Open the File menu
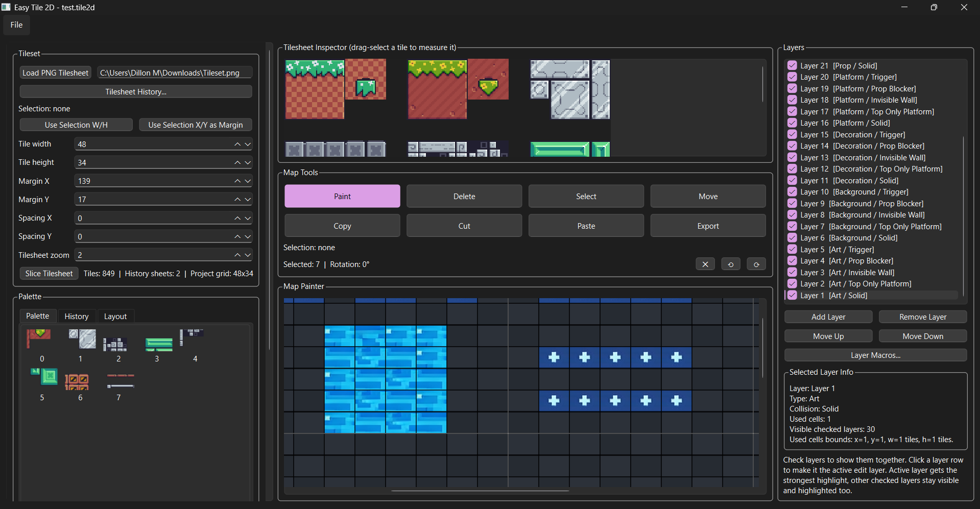This screenshot has height=509, width=980. tap(16, 25)
